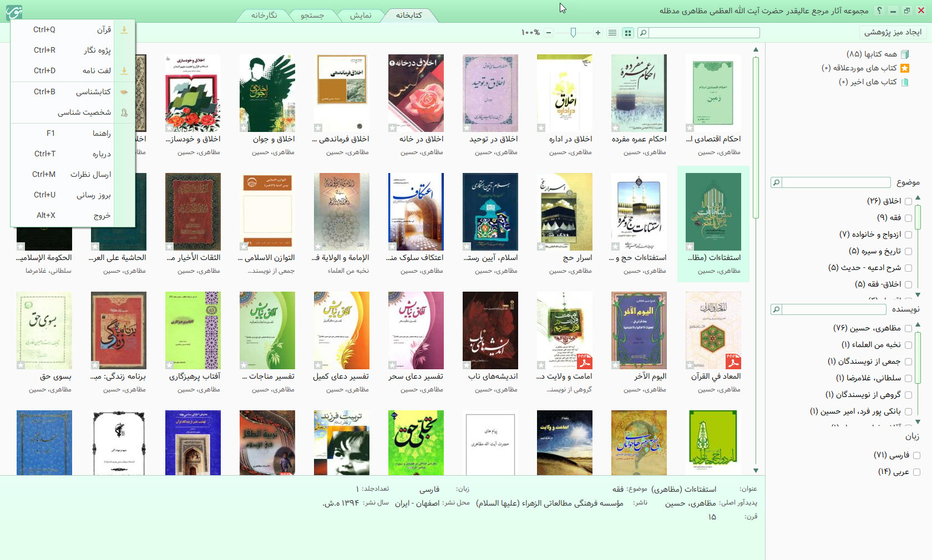Check the فقه (۹) subject filter
This screenshot has height=560, width=932.
(908, 218)
